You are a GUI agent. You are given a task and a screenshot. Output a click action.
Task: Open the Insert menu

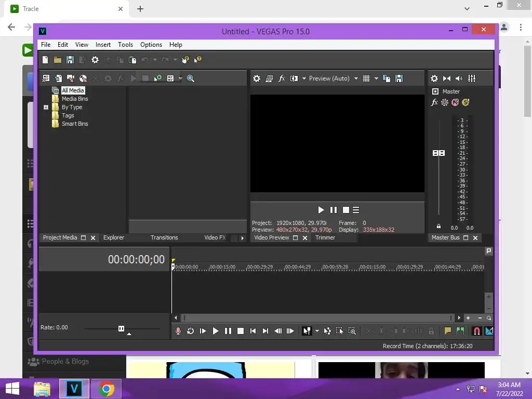(103, 45)
